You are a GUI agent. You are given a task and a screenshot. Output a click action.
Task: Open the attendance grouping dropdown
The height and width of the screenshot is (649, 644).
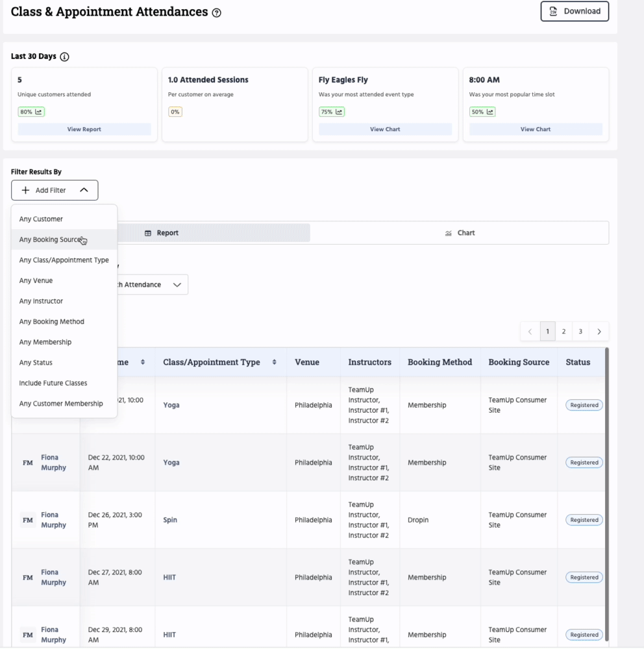152,284
